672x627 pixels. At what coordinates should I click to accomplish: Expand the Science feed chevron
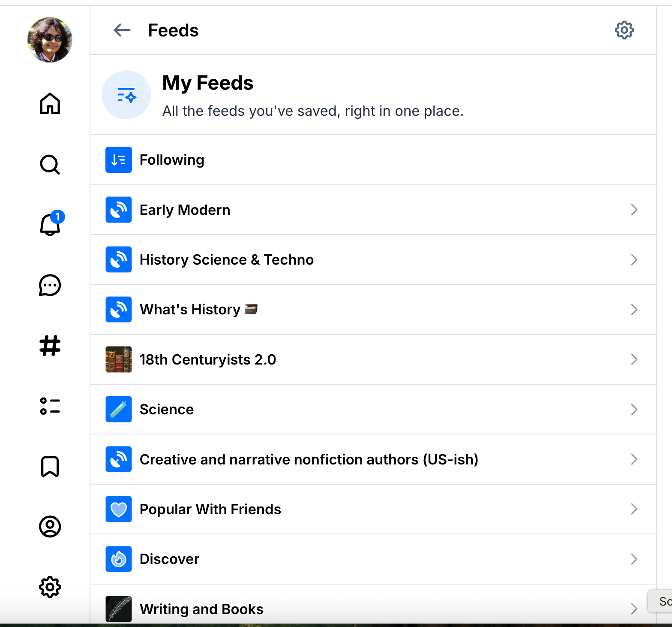pos(634,410)
